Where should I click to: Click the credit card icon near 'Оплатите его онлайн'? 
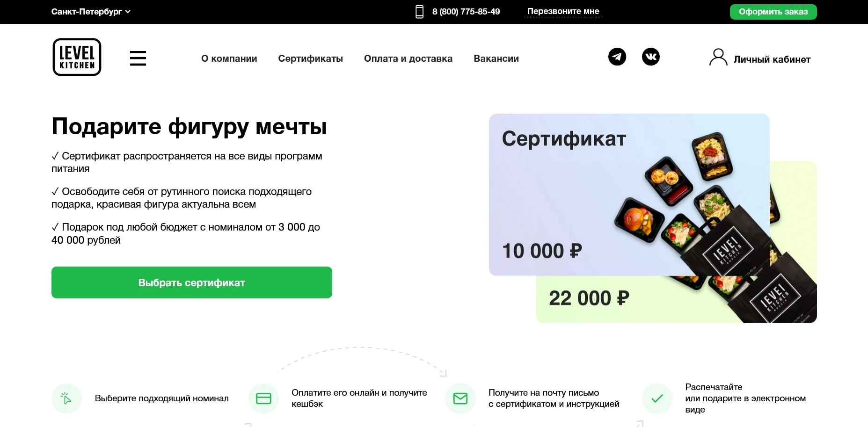pos(263,398)
